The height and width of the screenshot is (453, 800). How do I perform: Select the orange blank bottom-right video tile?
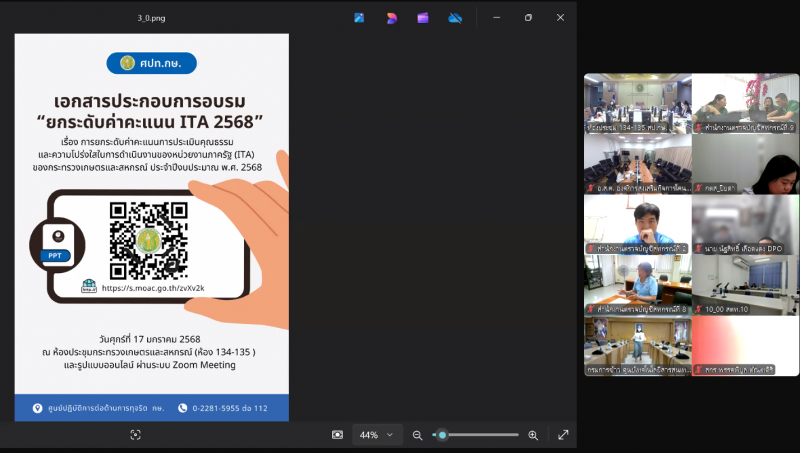(745, 346)
